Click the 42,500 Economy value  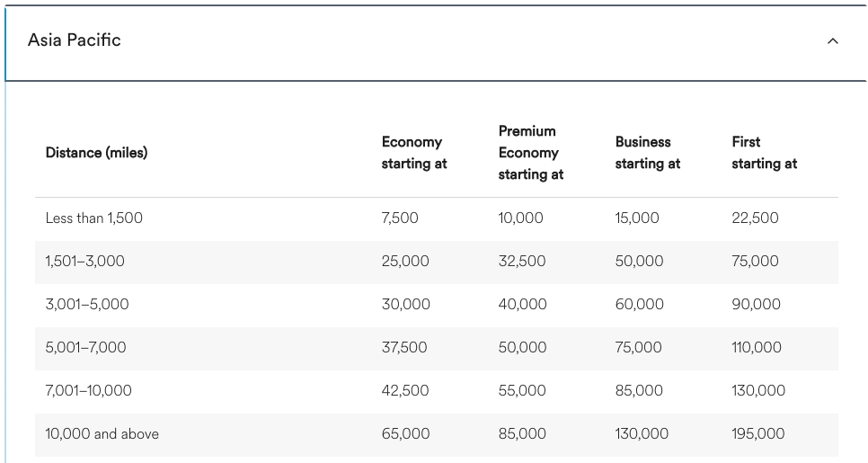[405, 391]
